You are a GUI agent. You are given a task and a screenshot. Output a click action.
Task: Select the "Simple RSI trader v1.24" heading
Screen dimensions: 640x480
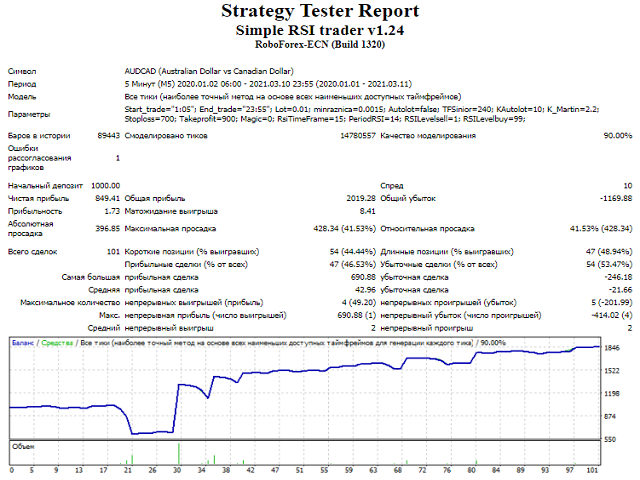(320, 30)
